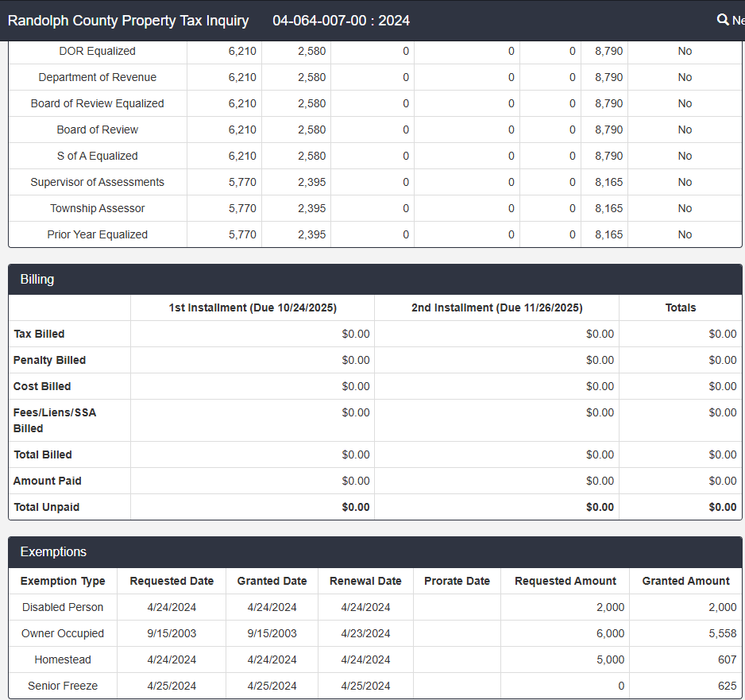Select the 1st Installment column header
Screen dimensions: 745x700
click(x=253, y=307)
